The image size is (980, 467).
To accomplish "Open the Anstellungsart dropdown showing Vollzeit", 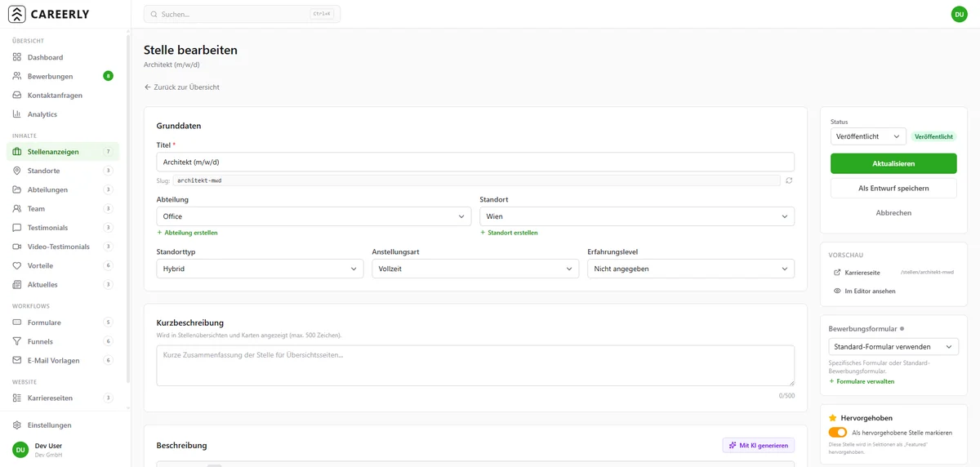I will pyautogui.click(x=475, y=269).
